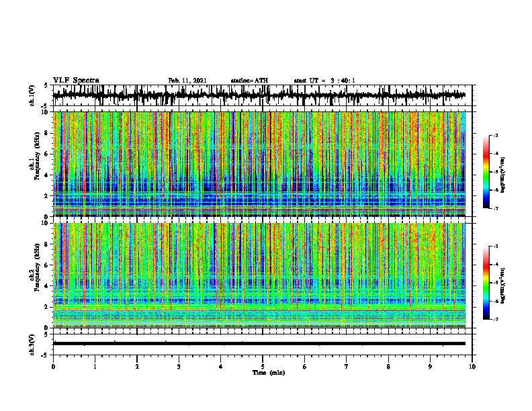
Task: Click the time axis tick label "5"
Action: pos(263,367)
